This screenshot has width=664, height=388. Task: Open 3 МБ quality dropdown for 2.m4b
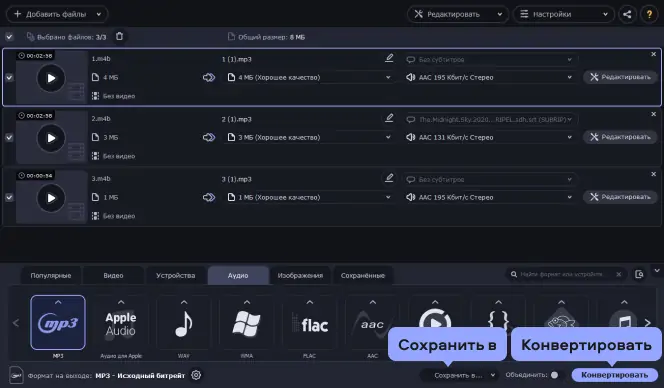(x=309, y=137)
